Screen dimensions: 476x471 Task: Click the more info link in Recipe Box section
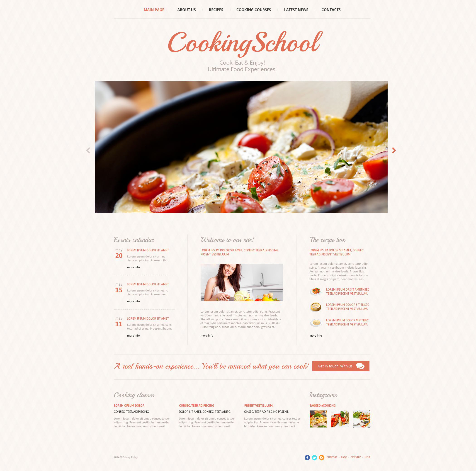[x=316, y=335]
